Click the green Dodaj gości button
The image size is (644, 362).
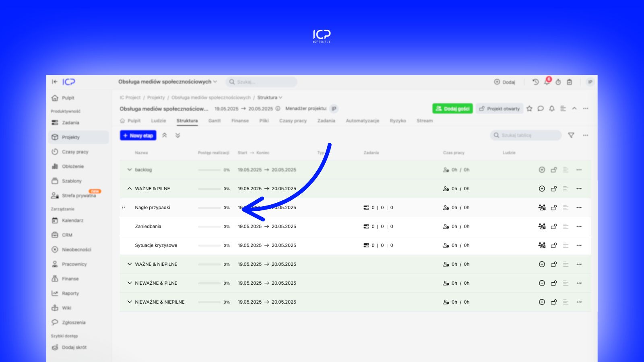tap(452, 109)
